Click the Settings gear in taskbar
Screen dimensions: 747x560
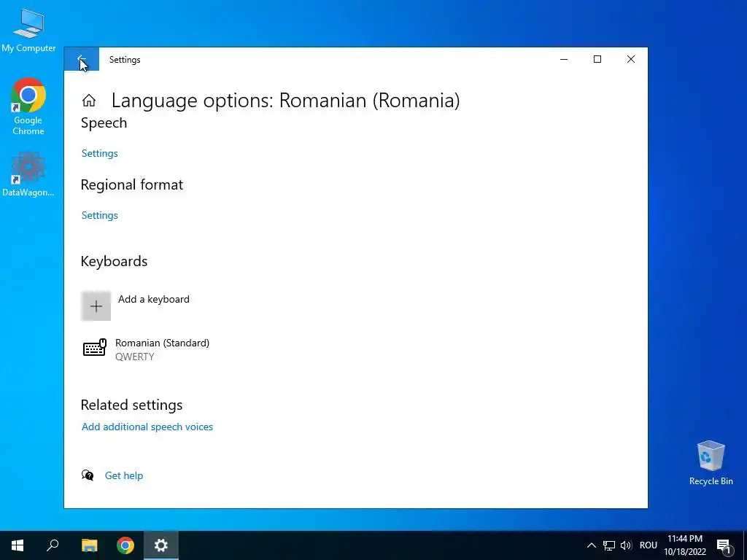click(161, 545)
